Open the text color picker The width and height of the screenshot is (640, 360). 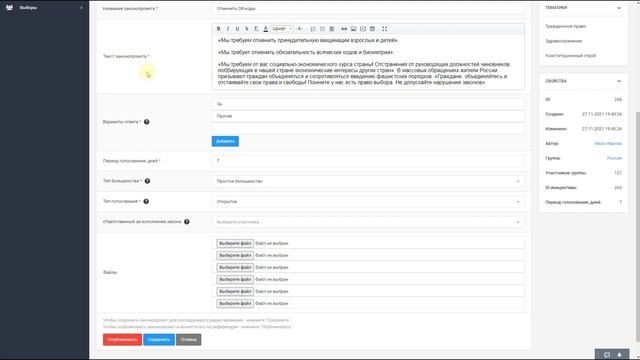tap(265, 29)
